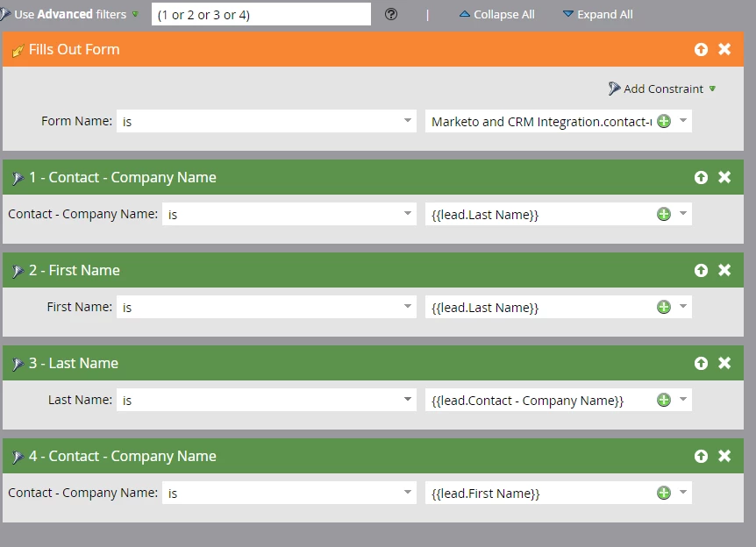Image resolution: width=756 pixels, height=547 pixels.
Task: Click the First Name: field label
Action: (x=80, y=307)
